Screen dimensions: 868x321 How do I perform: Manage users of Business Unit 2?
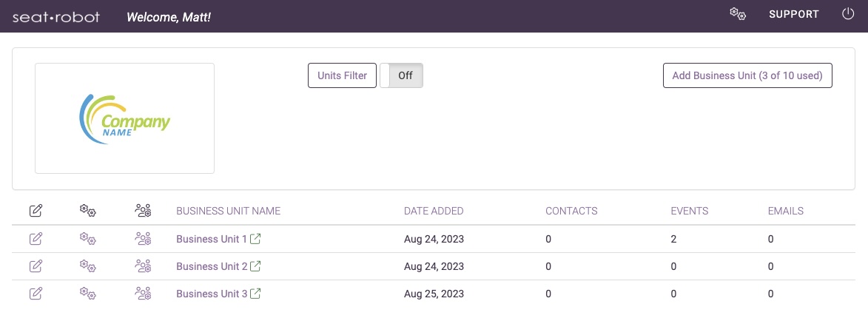[x=143, y=266]
